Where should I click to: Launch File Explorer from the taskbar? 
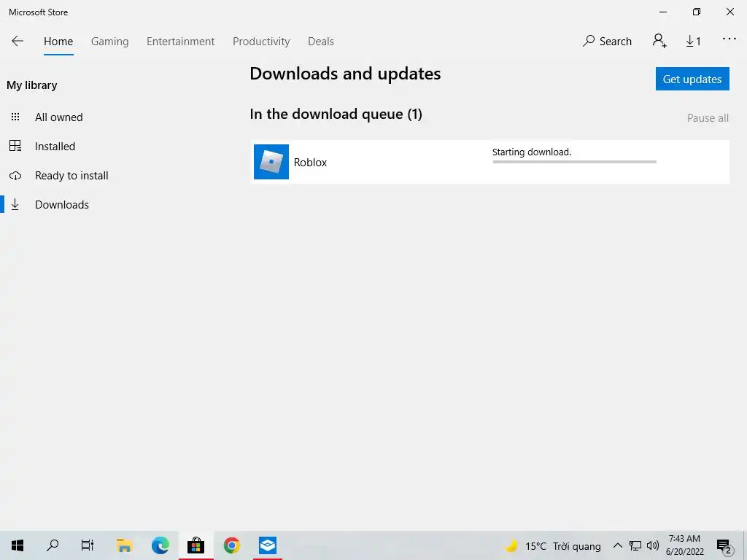(124, 545)
